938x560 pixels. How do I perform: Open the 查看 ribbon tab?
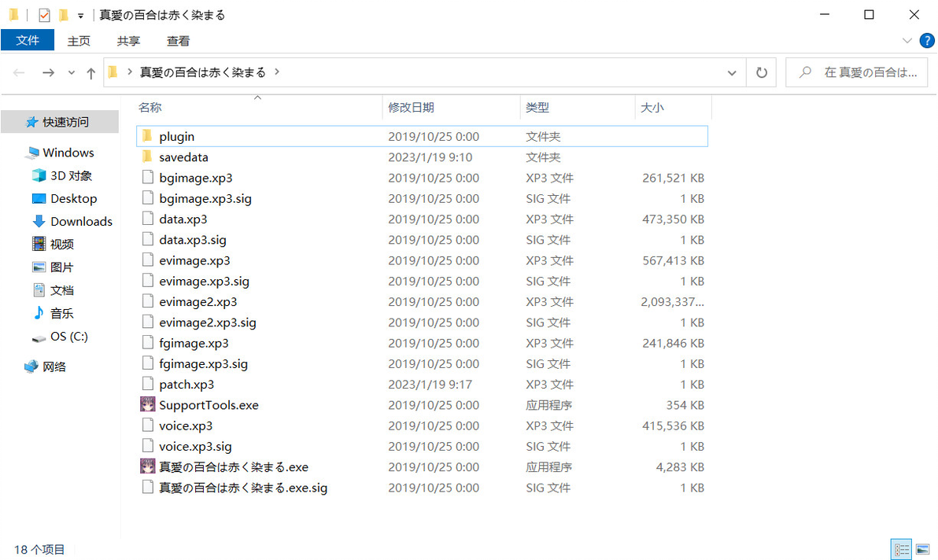[178, 41]
